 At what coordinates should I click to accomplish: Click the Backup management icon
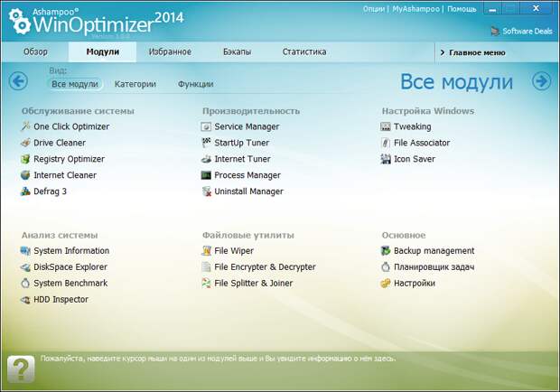pos(386,250)
